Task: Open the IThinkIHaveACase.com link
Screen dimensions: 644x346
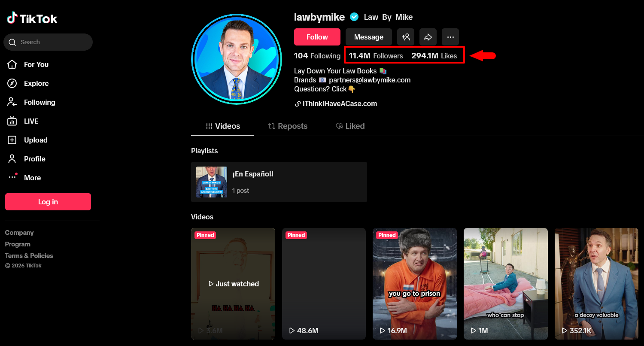Action: point(340,103)
